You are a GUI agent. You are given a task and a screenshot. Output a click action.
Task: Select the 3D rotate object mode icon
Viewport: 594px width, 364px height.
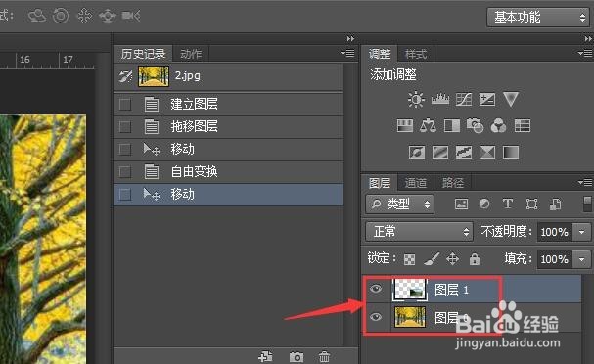[x=37, y=16]
